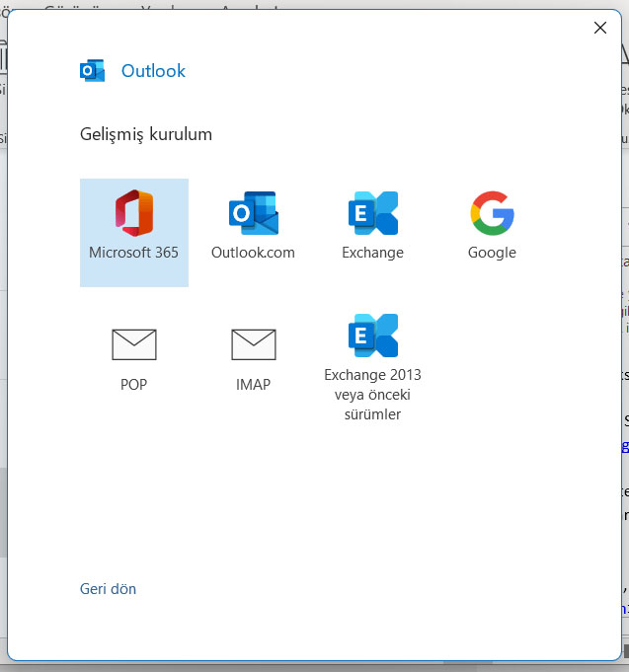Go back via the Geri dön link
This screenshot has width=629, height=672.
(x=108, y=589)
